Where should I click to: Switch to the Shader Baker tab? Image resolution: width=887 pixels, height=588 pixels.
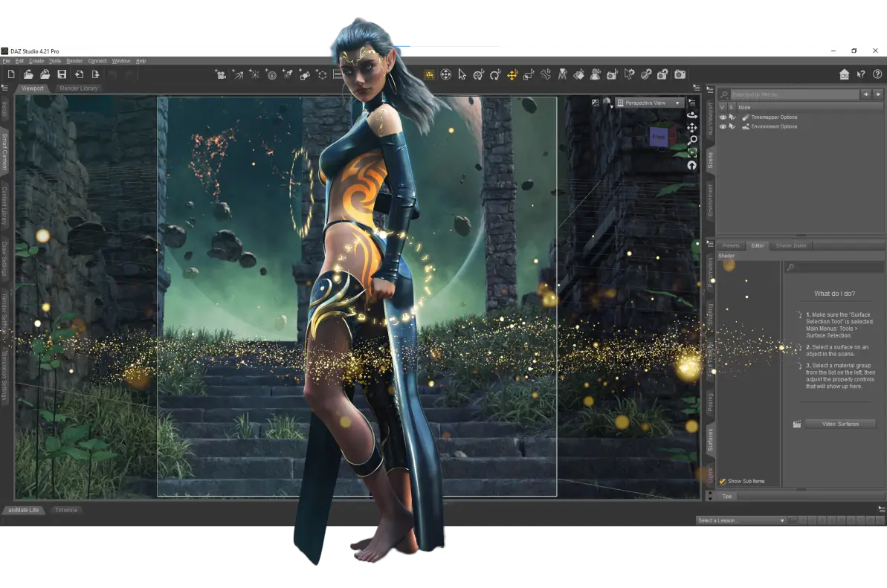[792, 245]
